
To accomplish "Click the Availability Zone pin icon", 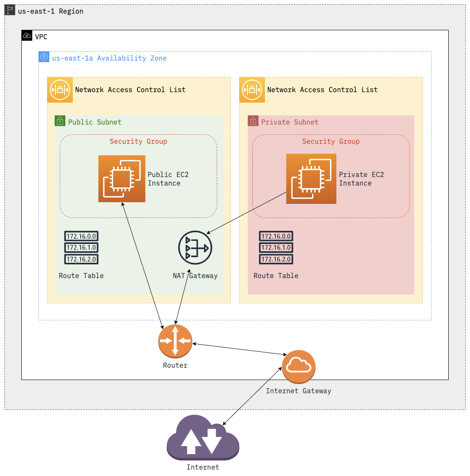I will coord(44,57).
